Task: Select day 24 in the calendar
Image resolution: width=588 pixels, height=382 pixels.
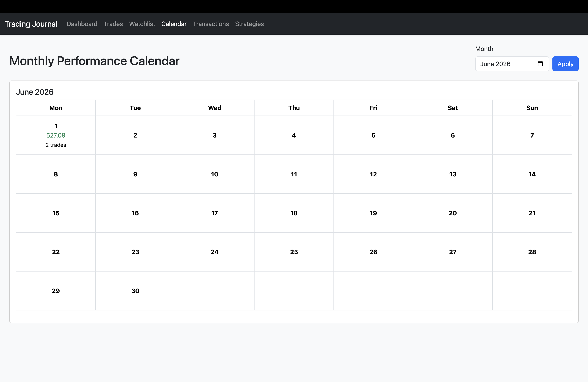Action: [214, 252]
